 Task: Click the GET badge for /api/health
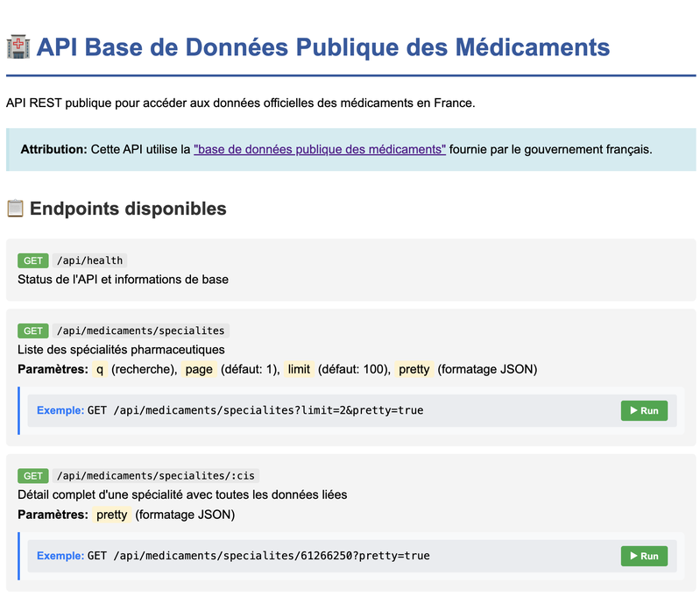point(33,260)
